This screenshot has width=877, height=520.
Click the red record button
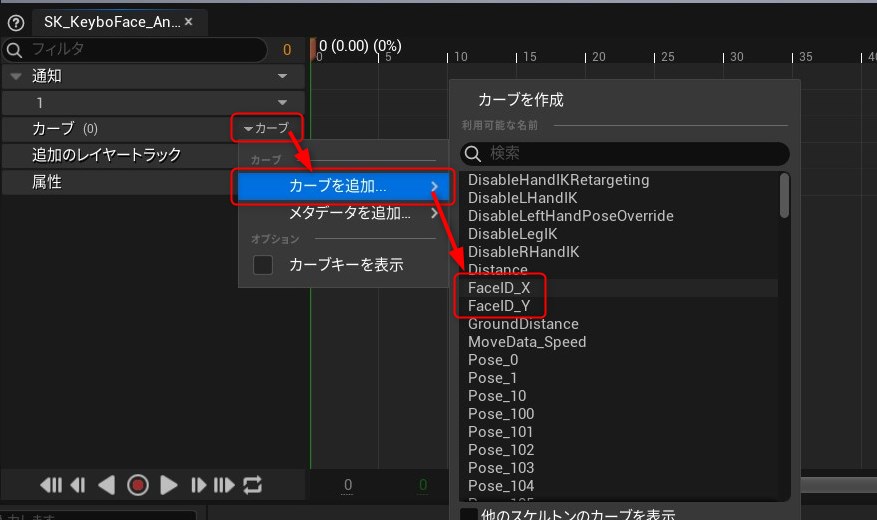coord(138,485)
